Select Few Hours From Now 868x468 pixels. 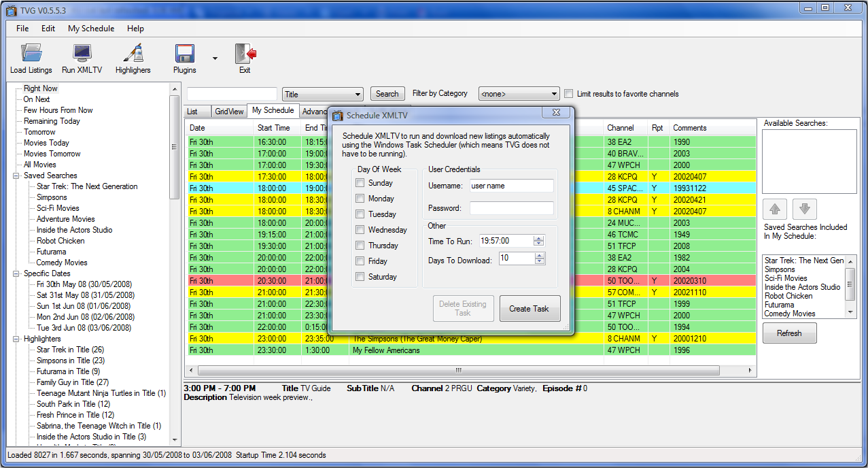point(58,110)
